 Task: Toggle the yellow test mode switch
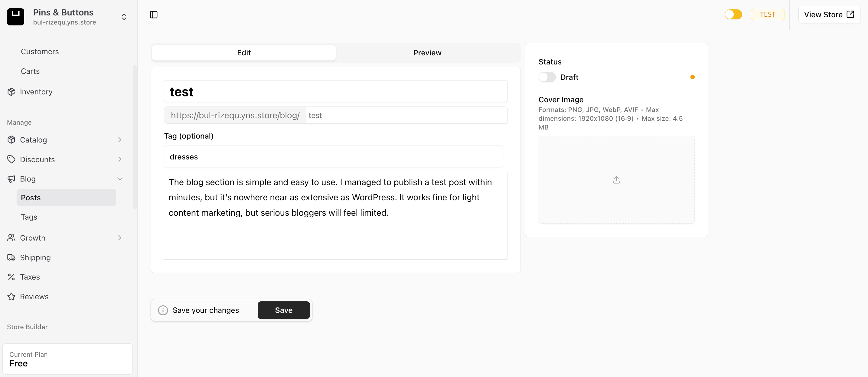coord(733,15)
